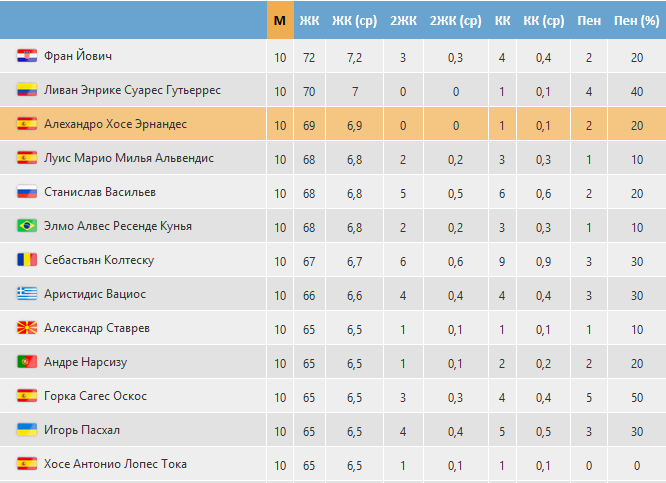Sort by ЖК (ср) column header
The height and width of the screenshot is (483, 666).
click(355, 20)
